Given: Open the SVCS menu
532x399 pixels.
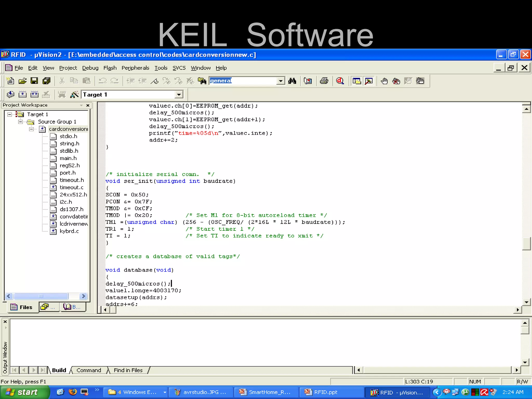Looking at the screenshot, I should coord(179,68).
